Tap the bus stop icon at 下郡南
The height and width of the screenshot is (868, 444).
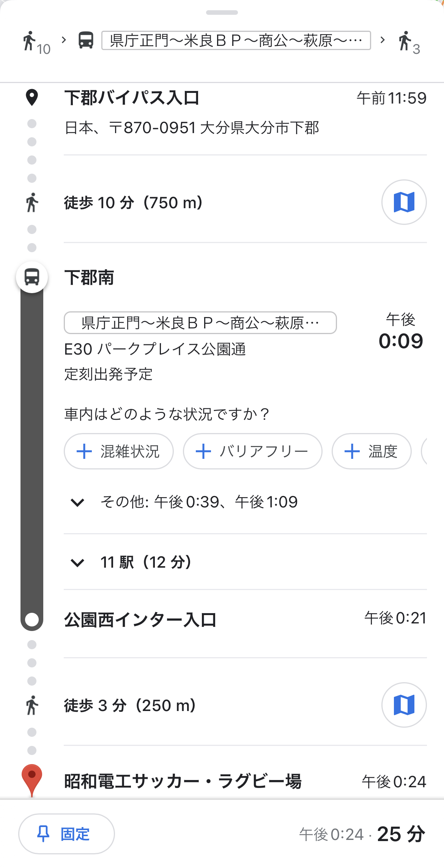[32, 277]
